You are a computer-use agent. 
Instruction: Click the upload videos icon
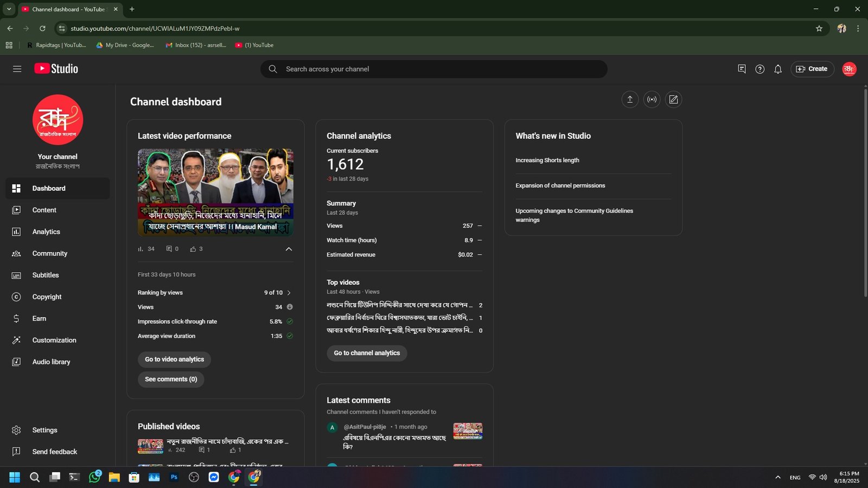tap(630, 99)
